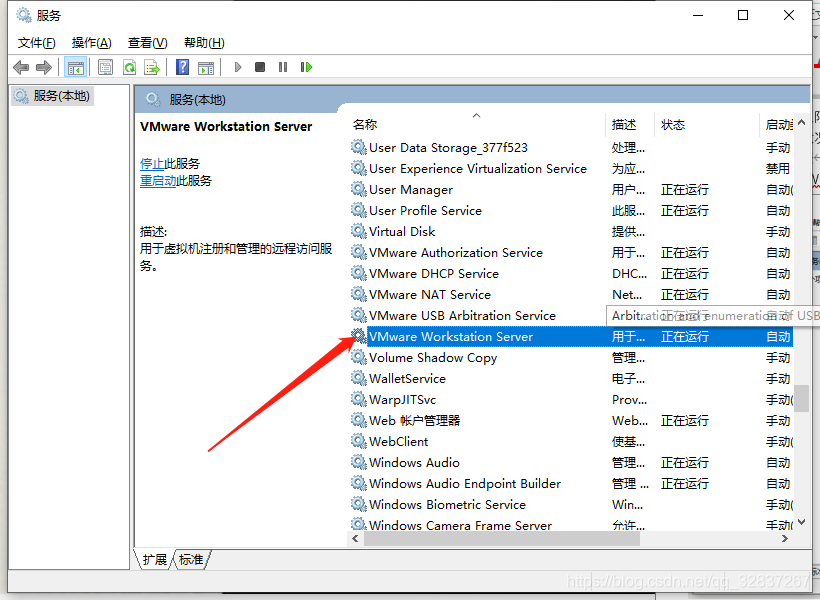Click the gear icon beside WalletService

[359, 378]
